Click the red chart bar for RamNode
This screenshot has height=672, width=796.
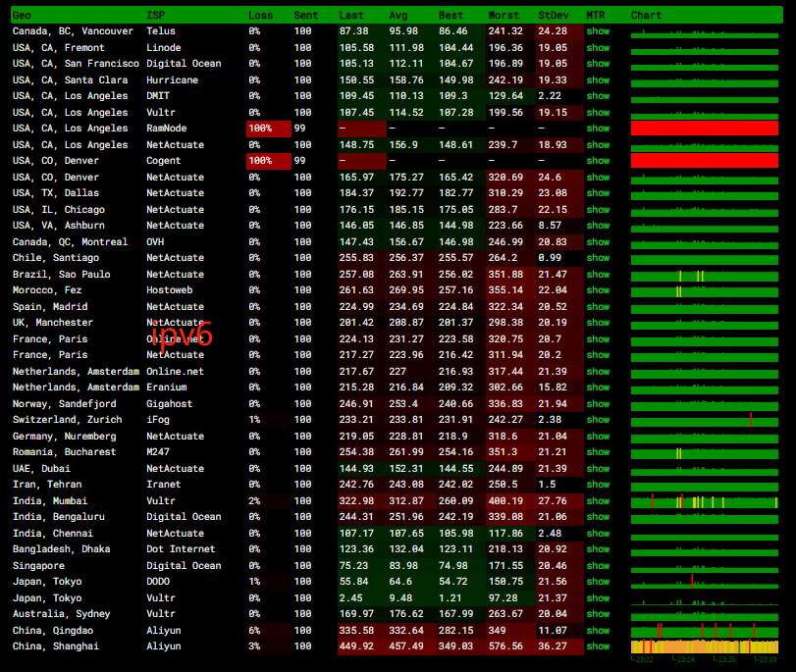pyautogui.click(x=705, y=129)
